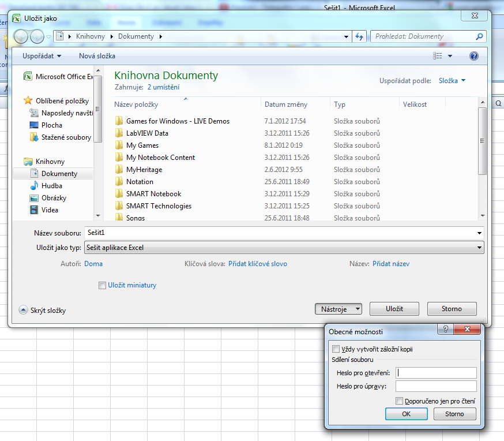Click the Heslo pro úpravy field
Screen dimensions: 504x441
tap(436, 386)
